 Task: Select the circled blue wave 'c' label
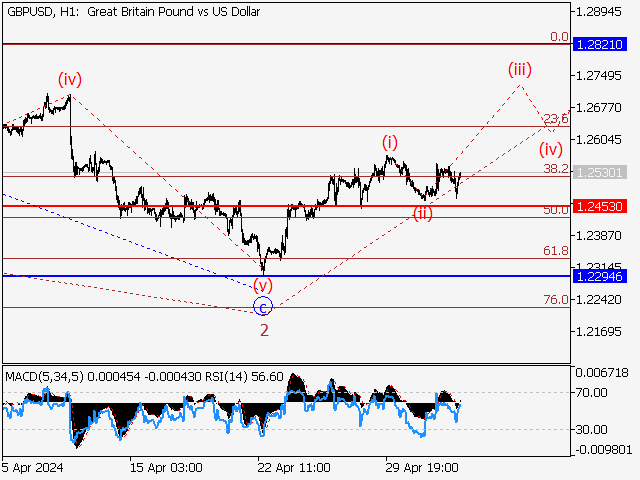pyautogui.click(x=263, y=306)
